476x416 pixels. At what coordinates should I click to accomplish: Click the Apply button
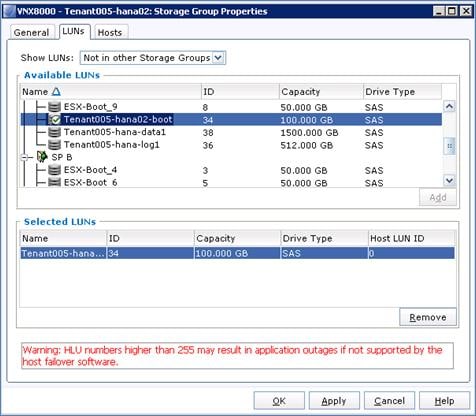tap(334, 401)
